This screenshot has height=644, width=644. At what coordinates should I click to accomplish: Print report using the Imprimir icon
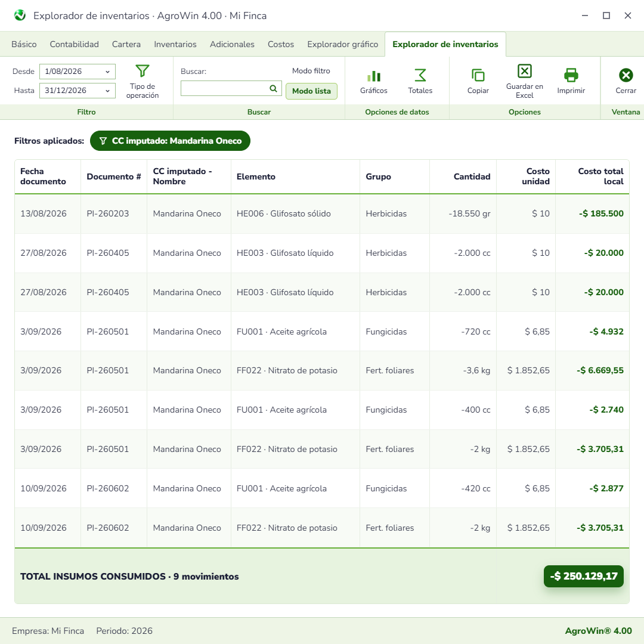point(571,76)
